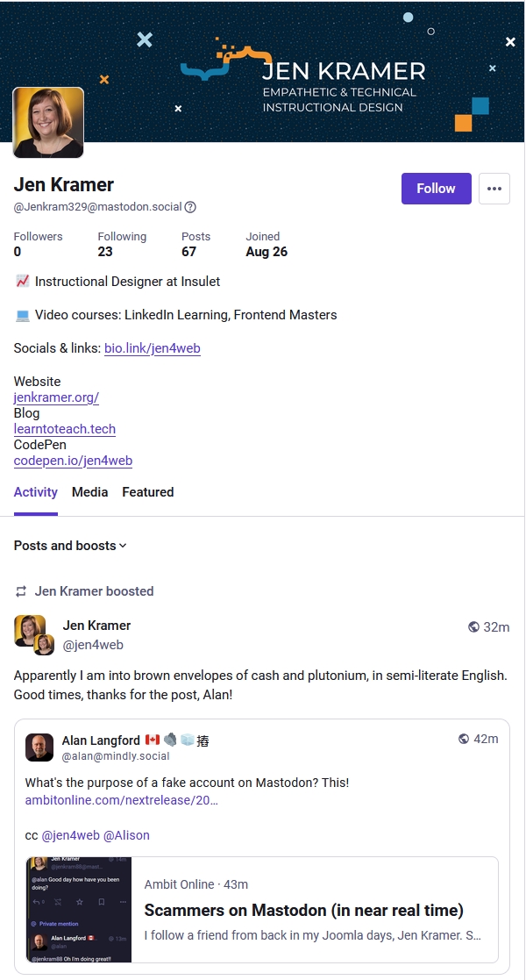Click the boost arrows icon above the post

[21, 591]
